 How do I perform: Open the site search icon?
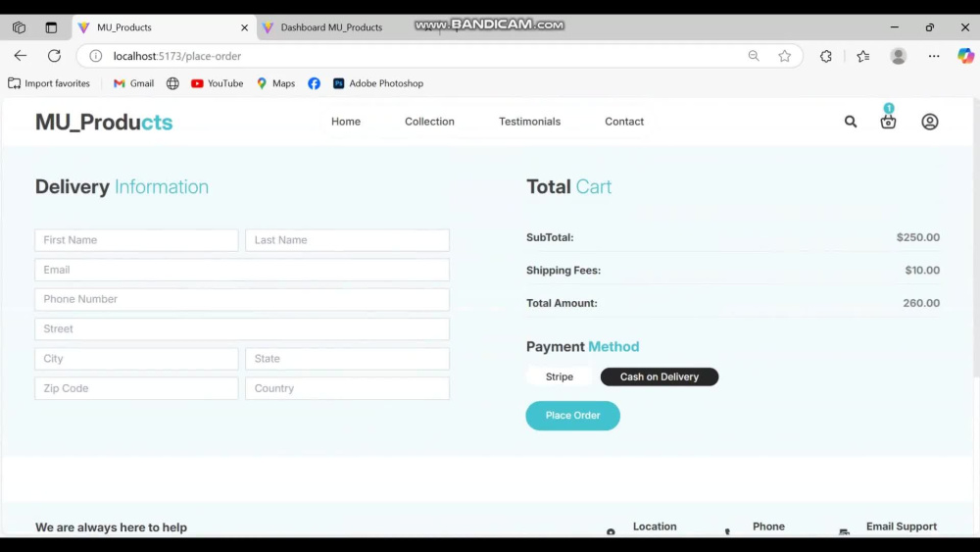tap(850, 122)
